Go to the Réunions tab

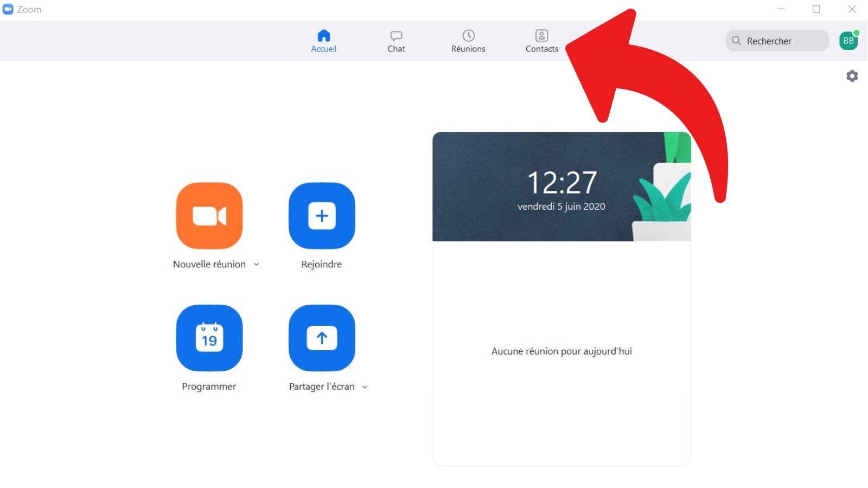(468, 41)
